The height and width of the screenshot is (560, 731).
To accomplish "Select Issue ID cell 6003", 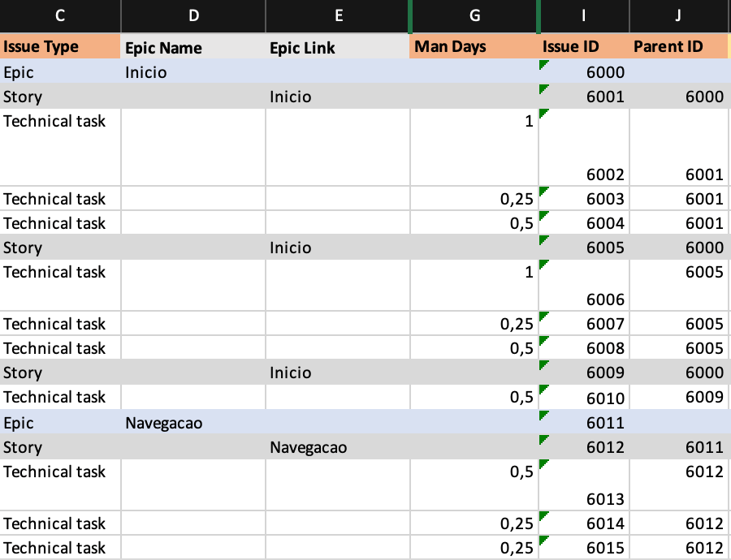I will click(x=584, y=199).
